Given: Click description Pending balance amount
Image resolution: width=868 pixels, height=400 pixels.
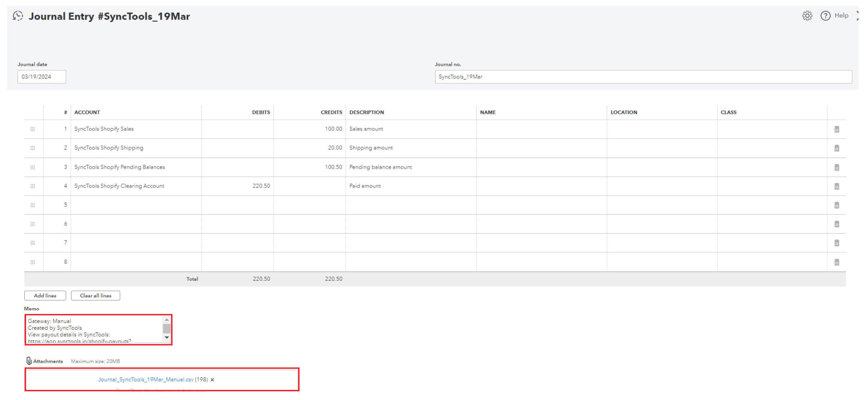Looking at the screenshot, I should 381,167.
